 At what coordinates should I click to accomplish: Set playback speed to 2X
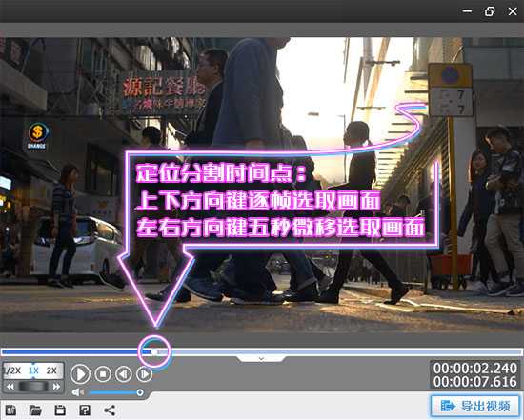(x=51, y=370)
